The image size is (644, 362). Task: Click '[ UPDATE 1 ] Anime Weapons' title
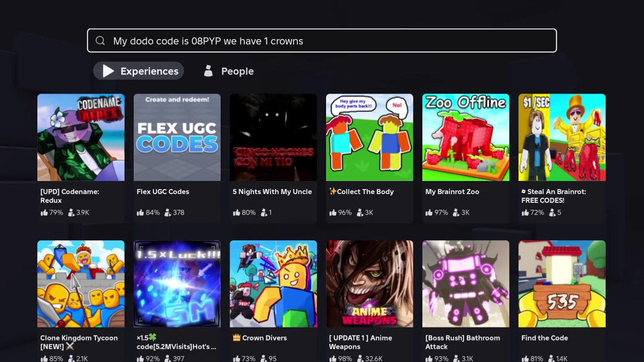360,342
